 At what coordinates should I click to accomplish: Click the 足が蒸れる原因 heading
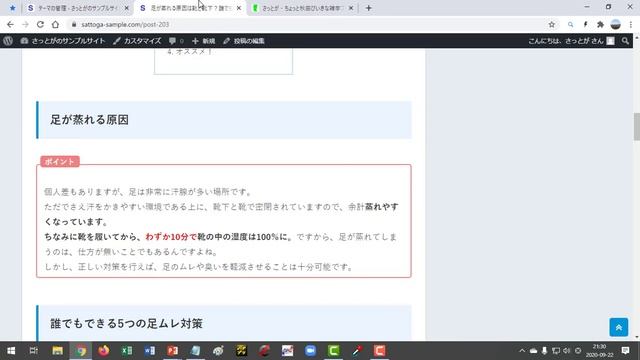[89, 120]
